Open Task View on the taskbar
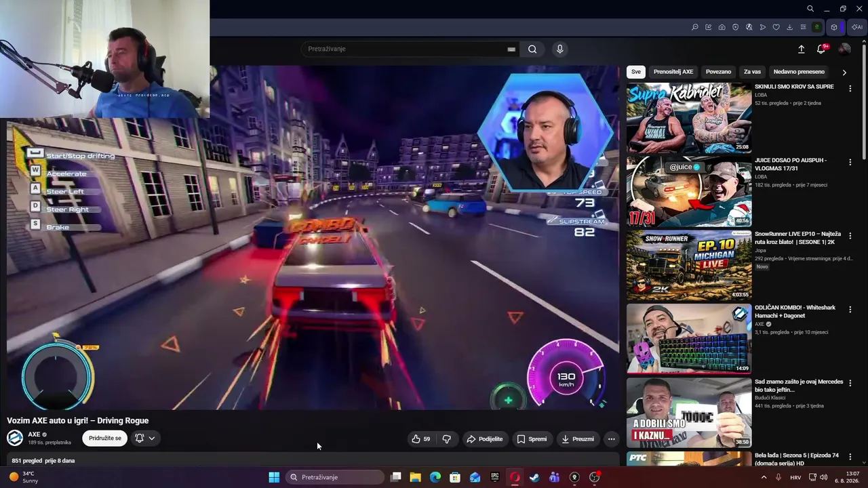868x488 pixels. point(396,477)
